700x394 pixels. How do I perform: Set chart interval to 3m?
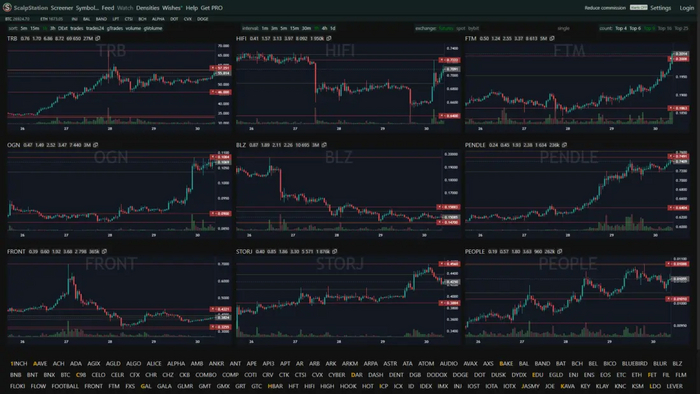coord(274,28)
